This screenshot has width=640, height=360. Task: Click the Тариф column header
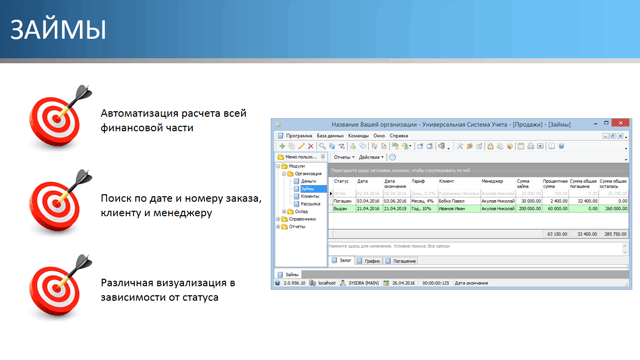[x=423, y=183]
